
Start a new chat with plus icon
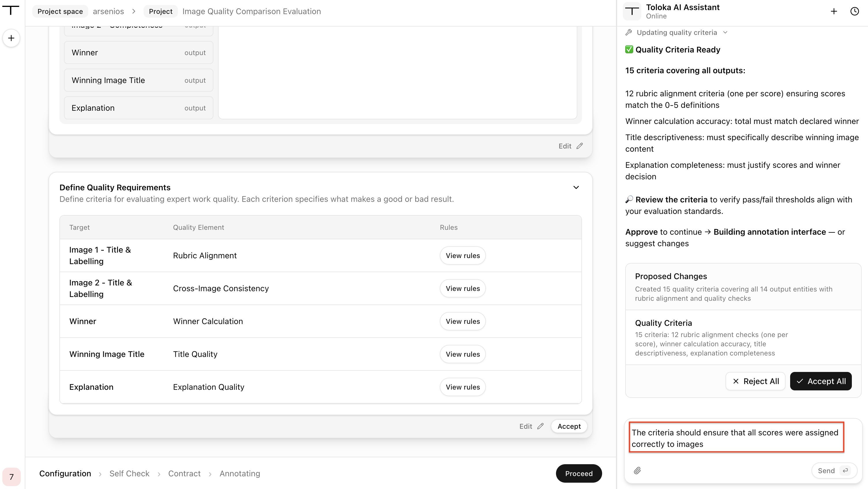tap(834, 12)
